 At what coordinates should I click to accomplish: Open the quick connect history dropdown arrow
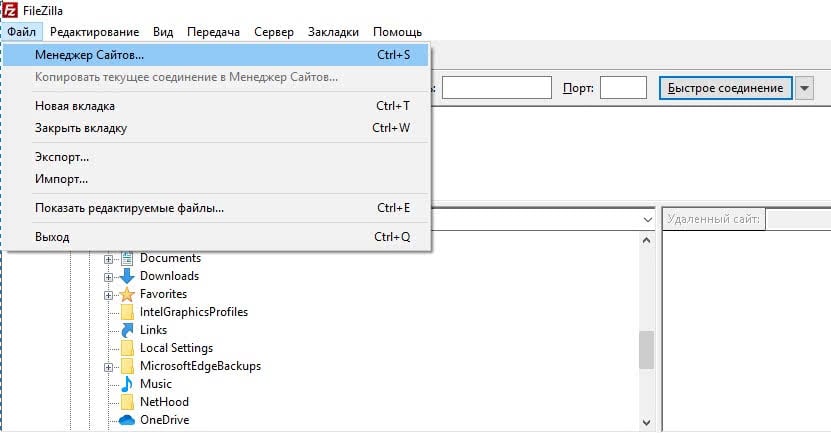pos(805,88)
